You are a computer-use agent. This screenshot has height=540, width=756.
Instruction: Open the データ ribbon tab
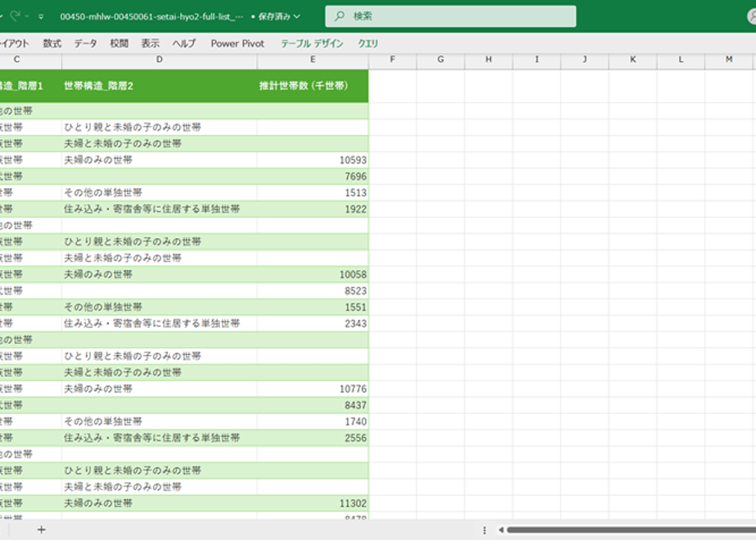pos(85,43)
